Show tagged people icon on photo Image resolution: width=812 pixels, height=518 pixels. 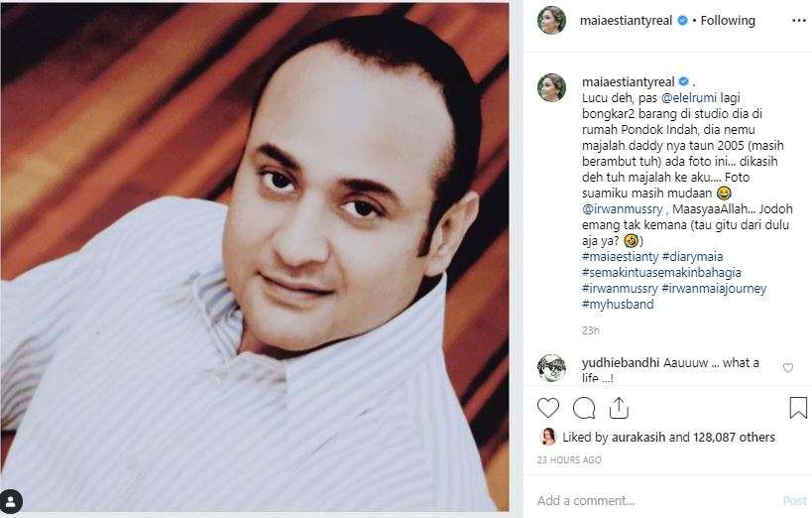click(11, 501)
